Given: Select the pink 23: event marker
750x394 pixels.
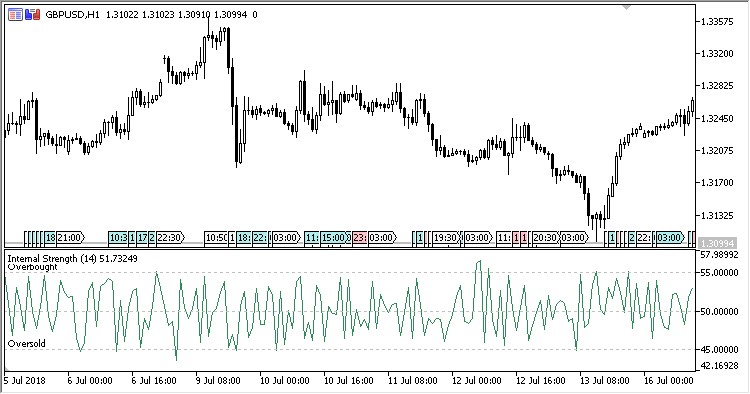Looking at the screenshot, I should [360, 237].
